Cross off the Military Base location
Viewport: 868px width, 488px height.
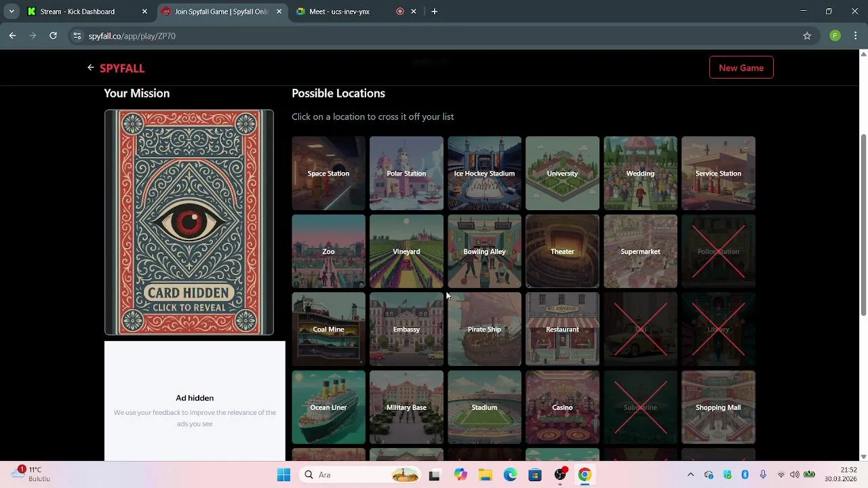point(406,407)
